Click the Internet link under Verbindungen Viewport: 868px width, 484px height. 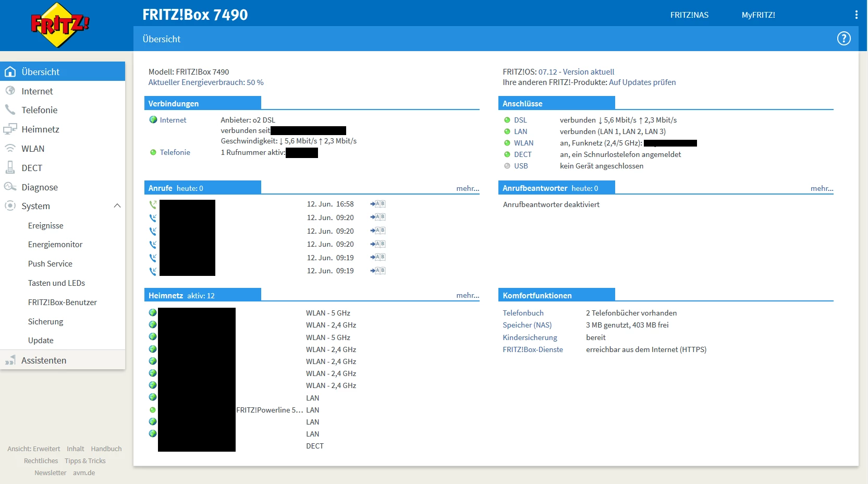pos(173,120)
